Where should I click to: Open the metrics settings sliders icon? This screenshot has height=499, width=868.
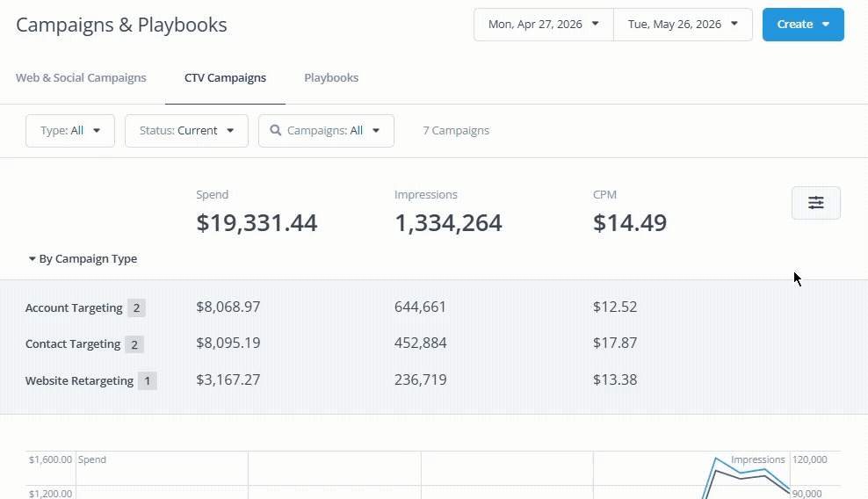tap(816, 203)
